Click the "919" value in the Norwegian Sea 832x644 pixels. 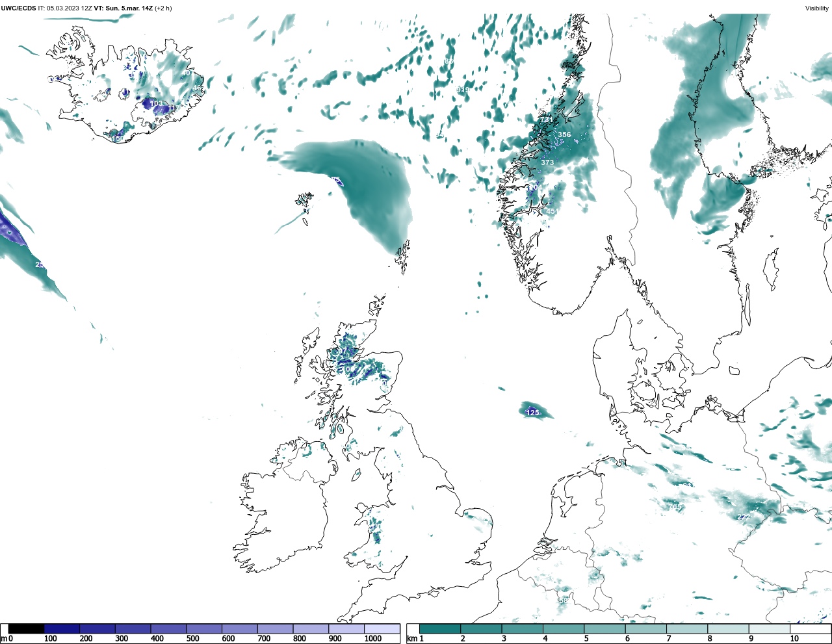point(463,90)
